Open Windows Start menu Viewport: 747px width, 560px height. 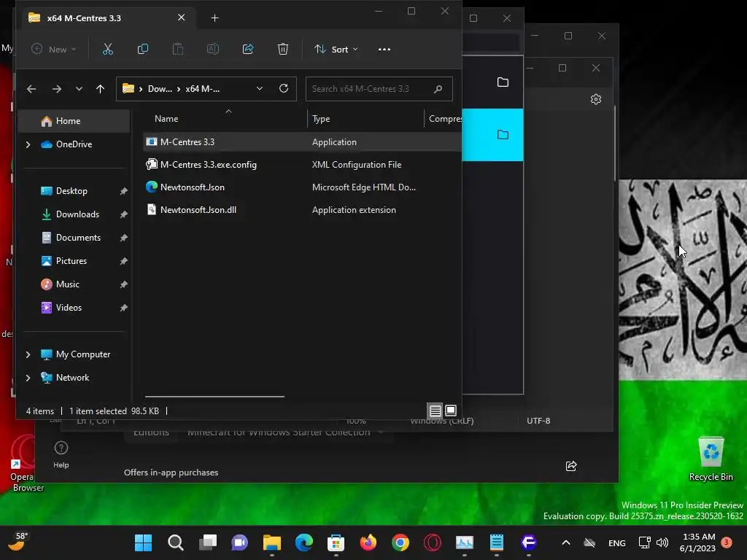144,542
